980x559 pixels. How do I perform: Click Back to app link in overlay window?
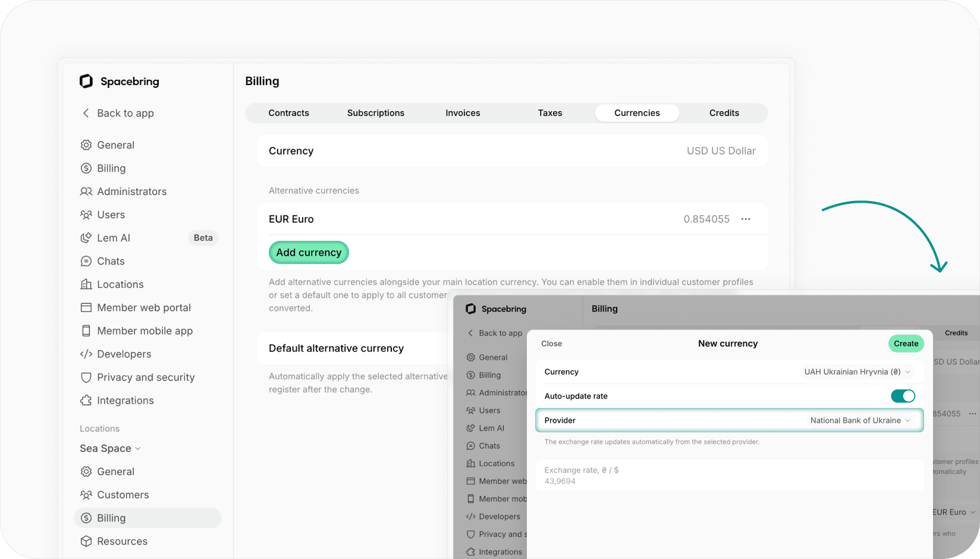pyautogui.click(x=495, y=333)
